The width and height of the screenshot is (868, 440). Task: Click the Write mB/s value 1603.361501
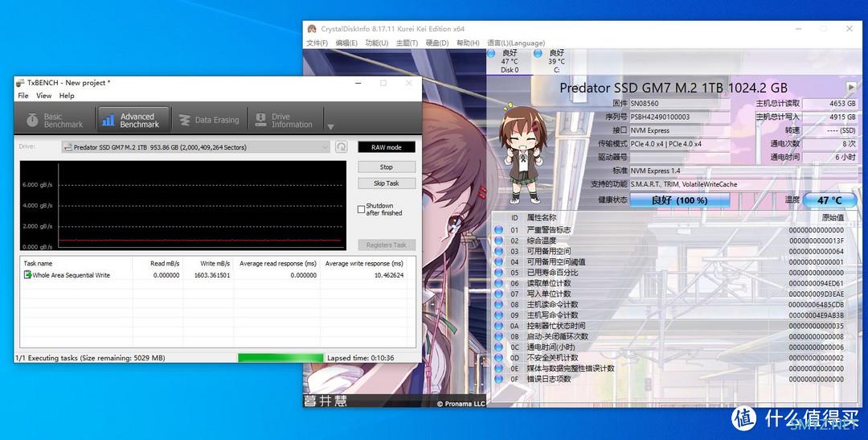212,275
